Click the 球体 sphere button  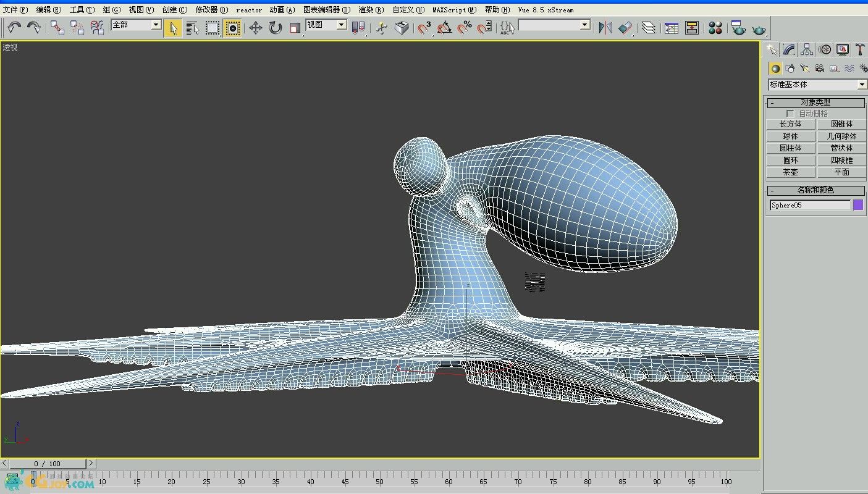[791, 136]
